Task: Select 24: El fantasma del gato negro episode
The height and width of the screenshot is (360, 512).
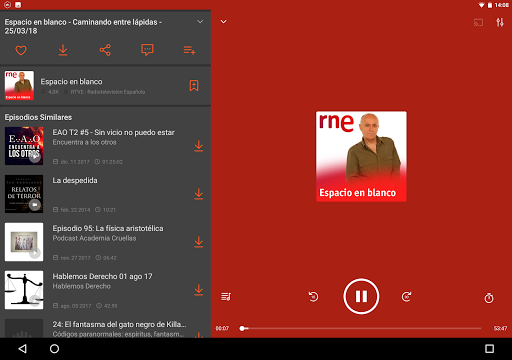Action: pos(119,324)
